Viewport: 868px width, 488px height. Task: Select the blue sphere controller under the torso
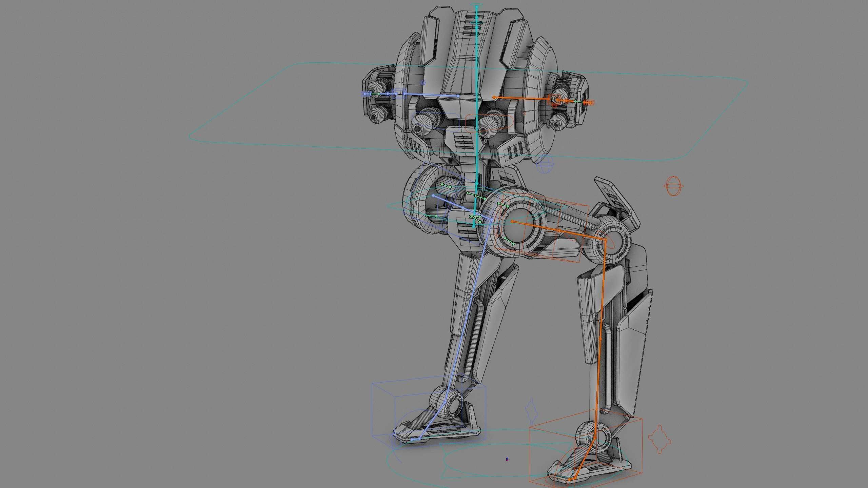(x=545, y=164)
